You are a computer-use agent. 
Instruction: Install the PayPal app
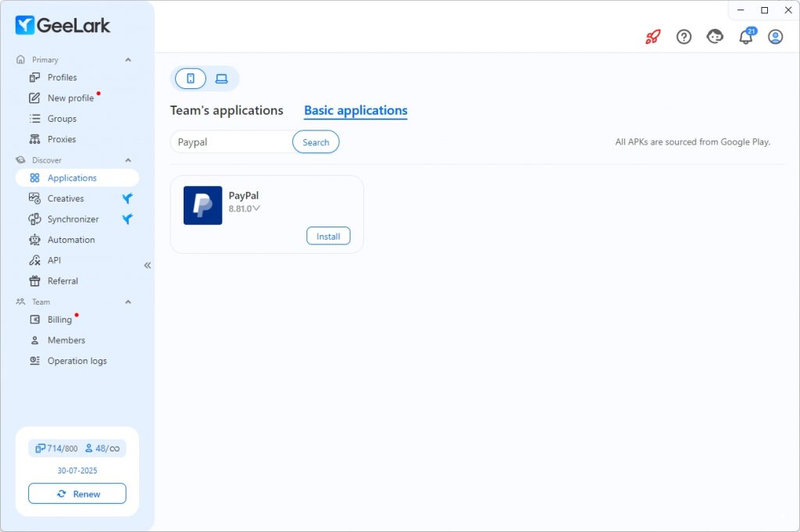tap(328, 236)
